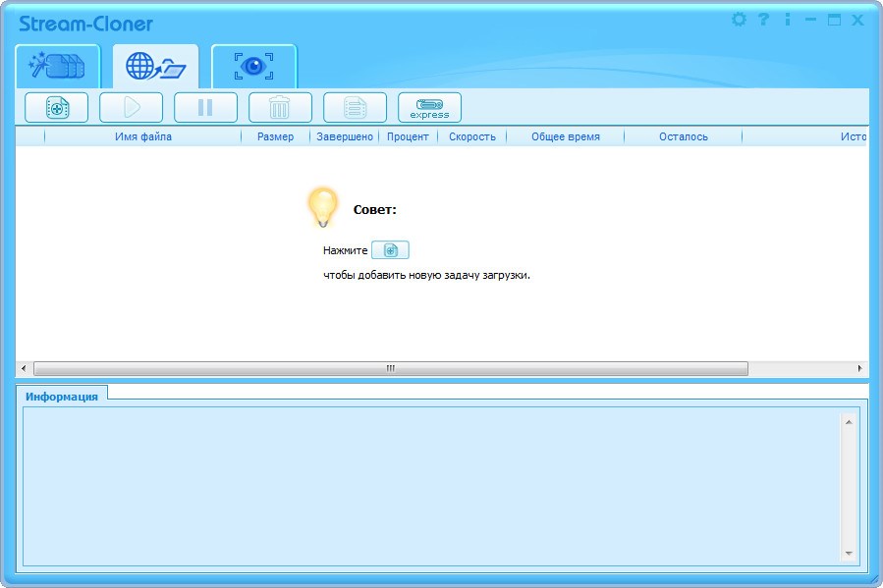Click the add-task button in tip
This screenshot has height=588, width=883.
(390, 250)
